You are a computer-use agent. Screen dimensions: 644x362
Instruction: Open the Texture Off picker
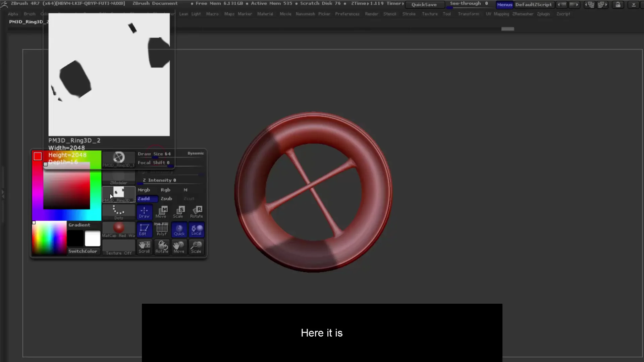click(x=118, y=247)
